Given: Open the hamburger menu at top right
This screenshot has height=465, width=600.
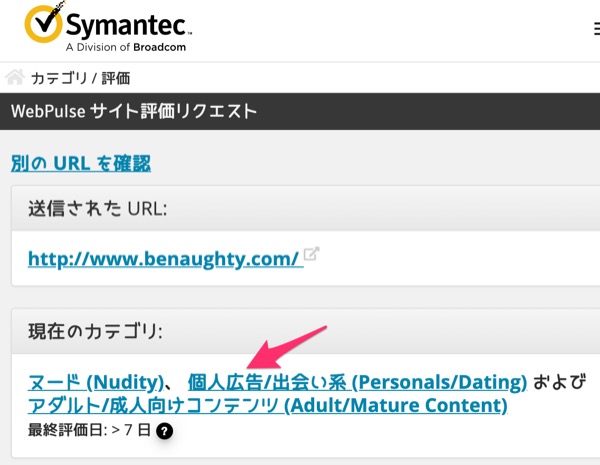Looking at the screenshot, I should click(x=597, y=29).
